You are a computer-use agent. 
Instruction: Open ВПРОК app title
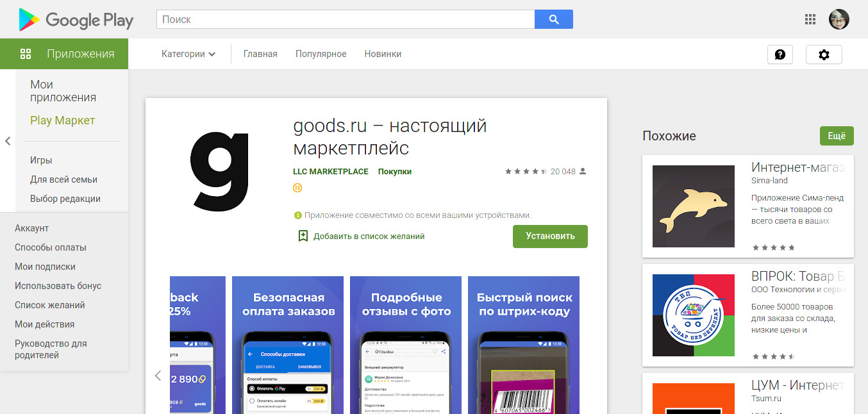[797, 277]
